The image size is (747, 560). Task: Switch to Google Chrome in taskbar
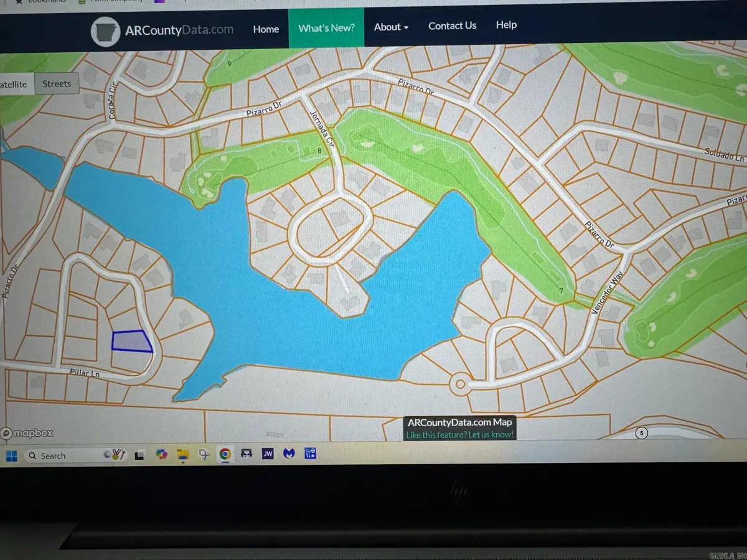[x=225, y=454]
